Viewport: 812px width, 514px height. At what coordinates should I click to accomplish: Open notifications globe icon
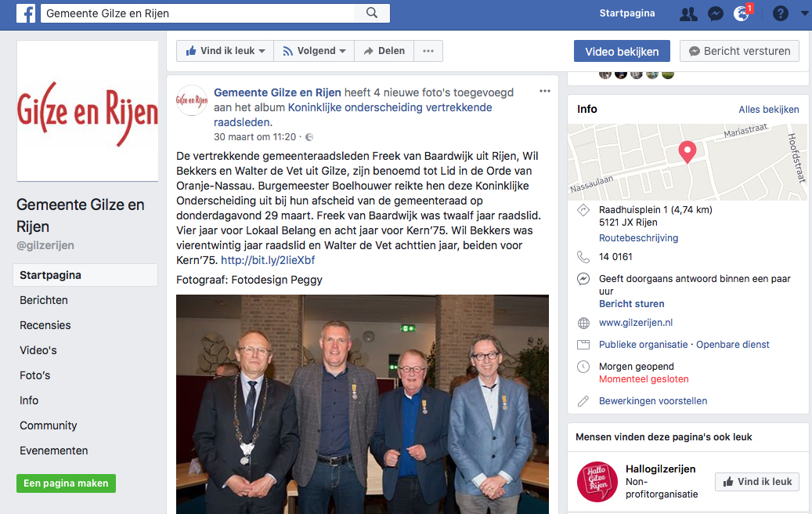click(x=742, y=13)
